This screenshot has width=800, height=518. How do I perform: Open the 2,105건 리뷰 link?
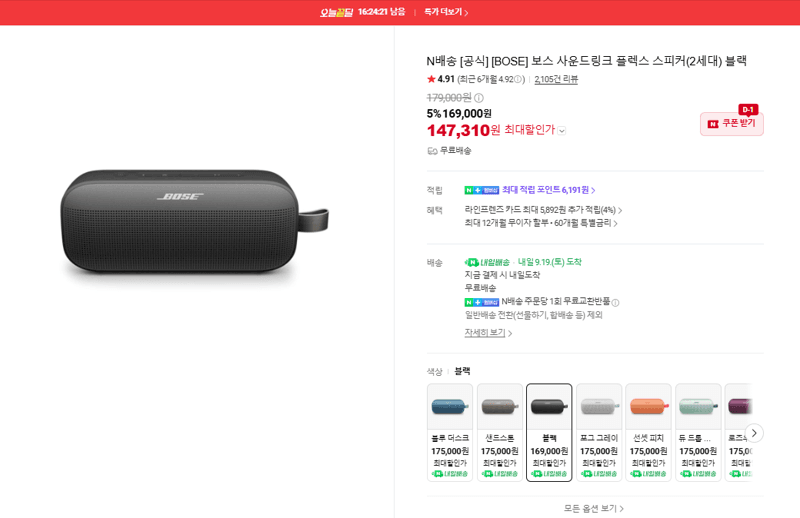tap(556, 79)
